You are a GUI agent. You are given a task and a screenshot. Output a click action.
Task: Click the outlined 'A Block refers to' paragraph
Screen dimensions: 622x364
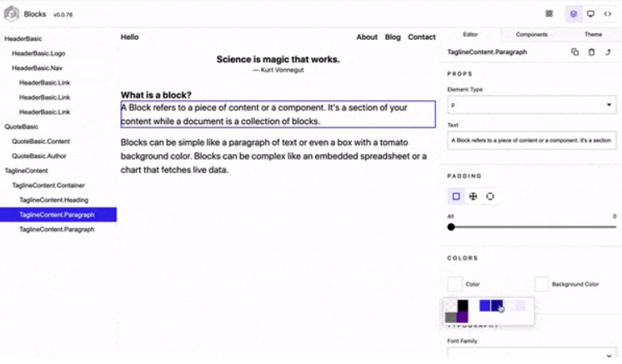(278, 114)
